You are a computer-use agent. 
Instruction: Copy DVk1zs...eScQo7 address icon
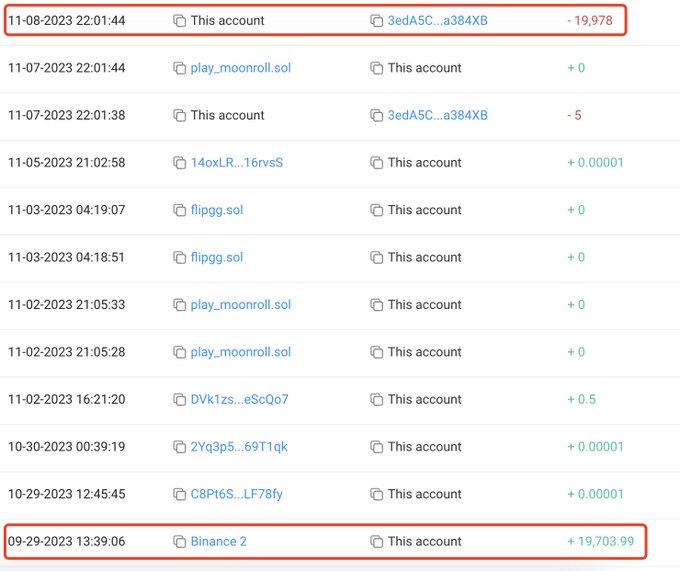[179, 399]
